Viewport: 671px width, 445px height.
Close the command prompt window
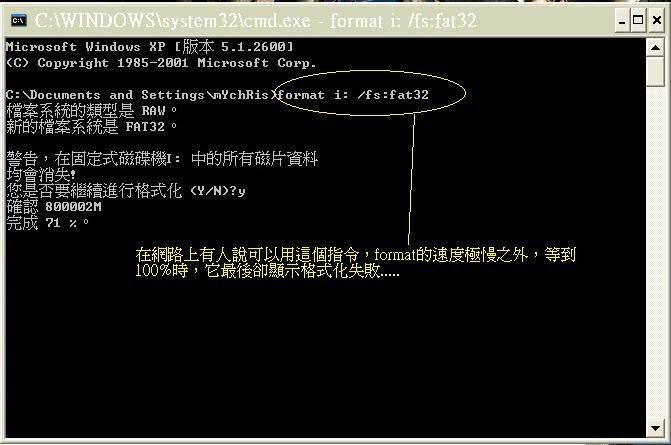pos(657,21)
